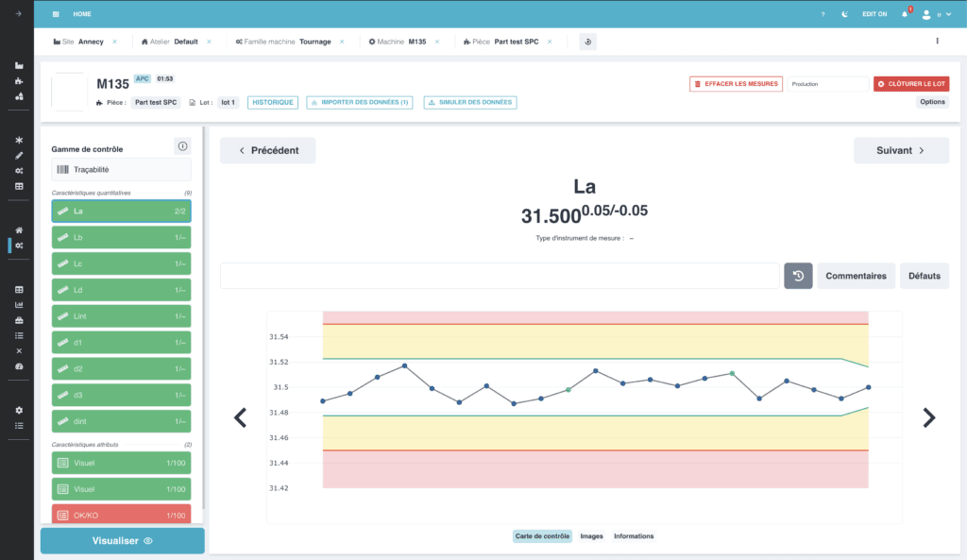Open the gauge dashboard icon in the sidebar

19,366
